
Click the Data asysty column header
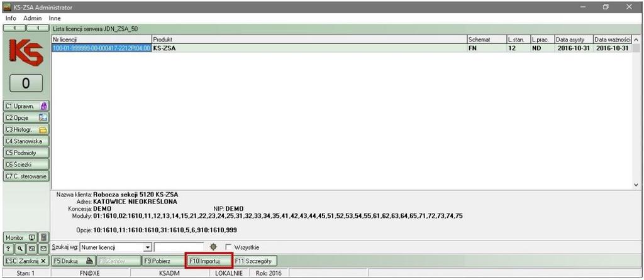574,40
